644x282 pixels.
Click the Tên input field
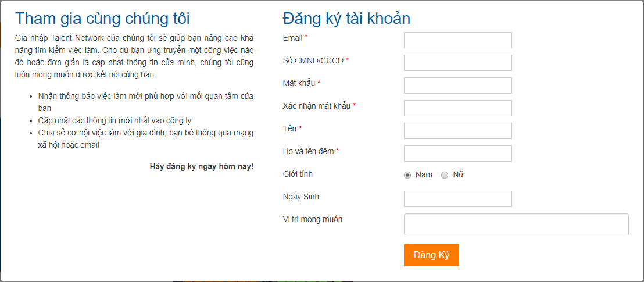[458, 131]
